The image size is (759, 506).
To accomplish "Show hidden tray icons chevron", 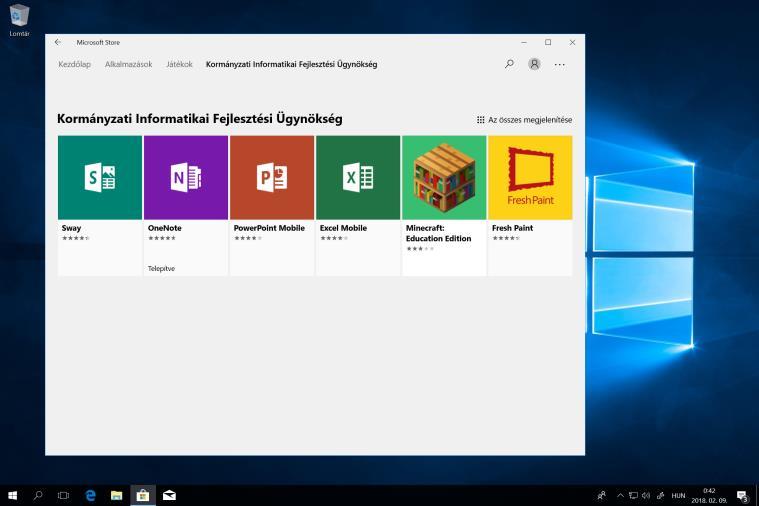I will click(x=620, y=495).
